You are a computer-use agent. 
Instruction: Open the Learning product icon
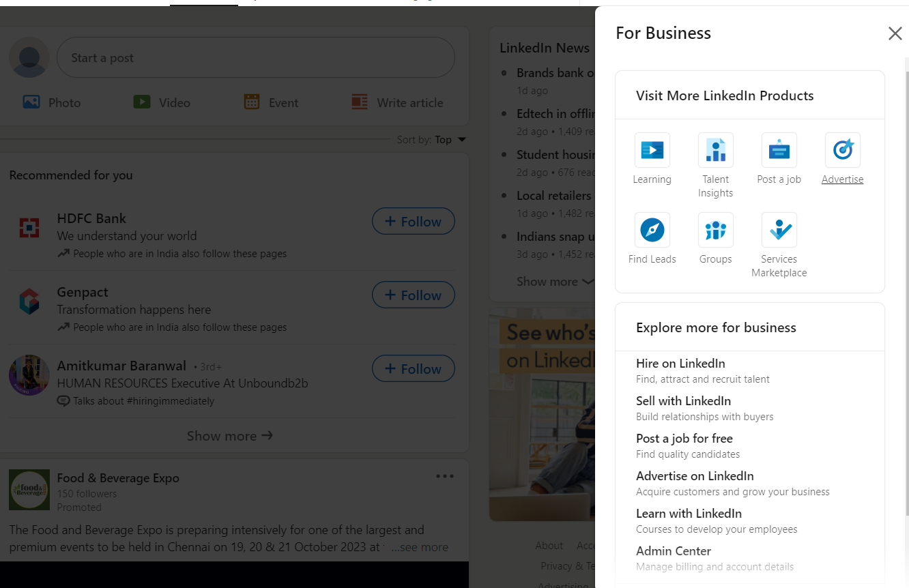pyautogui.click(x=652, y=150)
